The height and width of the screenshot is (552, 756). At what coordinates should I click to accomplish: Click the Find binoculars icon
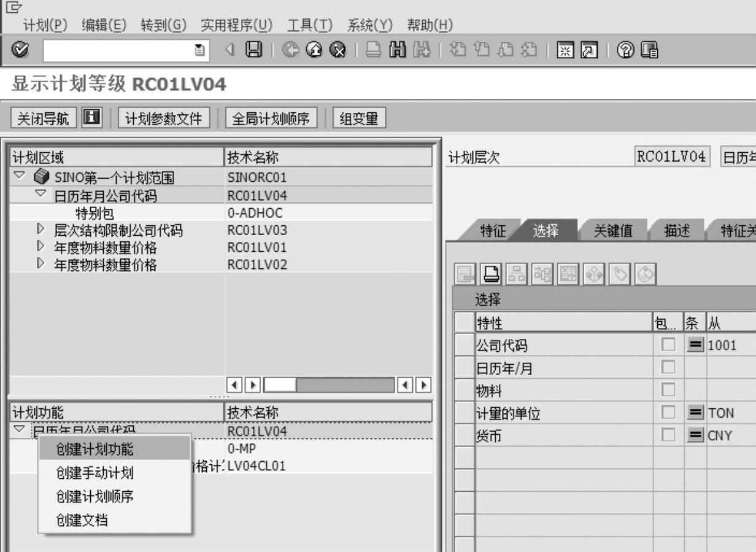(x=397, y=50)
